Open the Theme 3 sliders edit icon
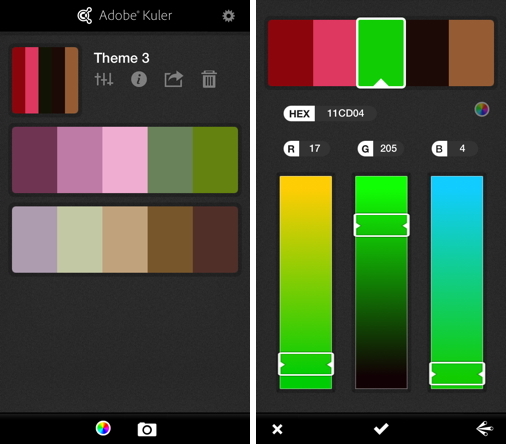This screenshot has width=506, height=444. [104, 79]
